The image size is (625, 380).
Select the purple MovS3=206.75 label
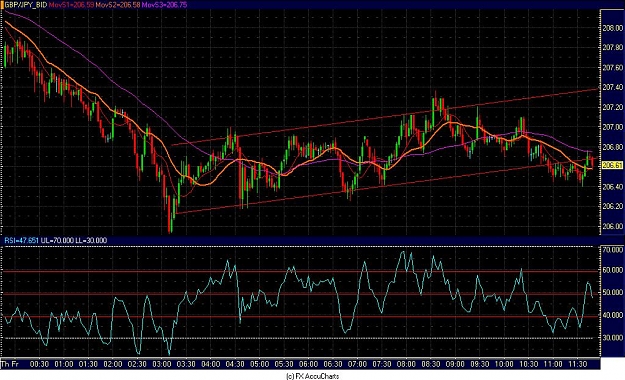164,5
